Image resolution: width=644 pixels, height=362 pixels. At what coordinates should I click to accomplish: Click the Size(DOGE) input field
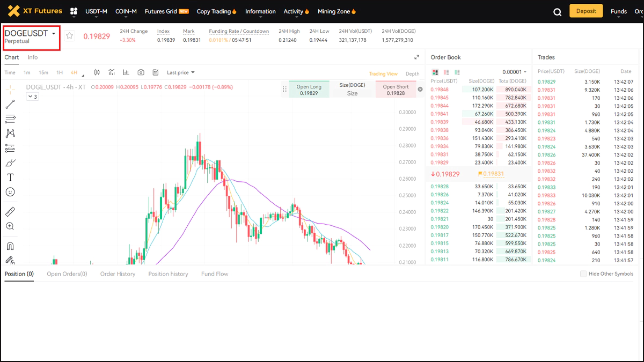(352, 93)
